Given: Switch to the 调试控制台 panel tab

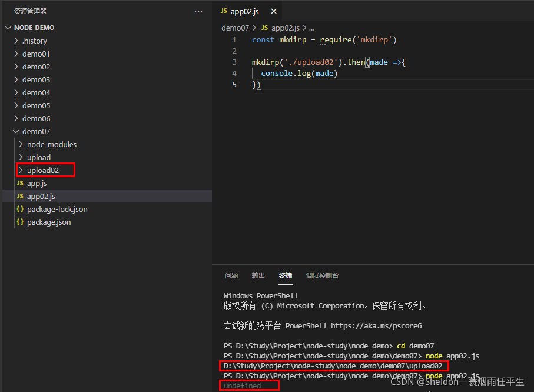Looking at the screenshot, I should coord(322,275).
